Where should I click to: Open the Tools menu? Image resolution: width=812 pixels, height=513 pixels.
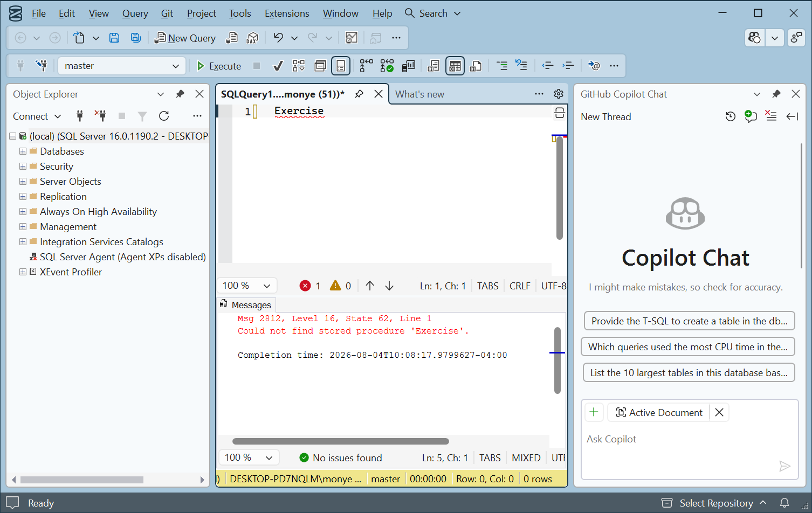[240, 13]
